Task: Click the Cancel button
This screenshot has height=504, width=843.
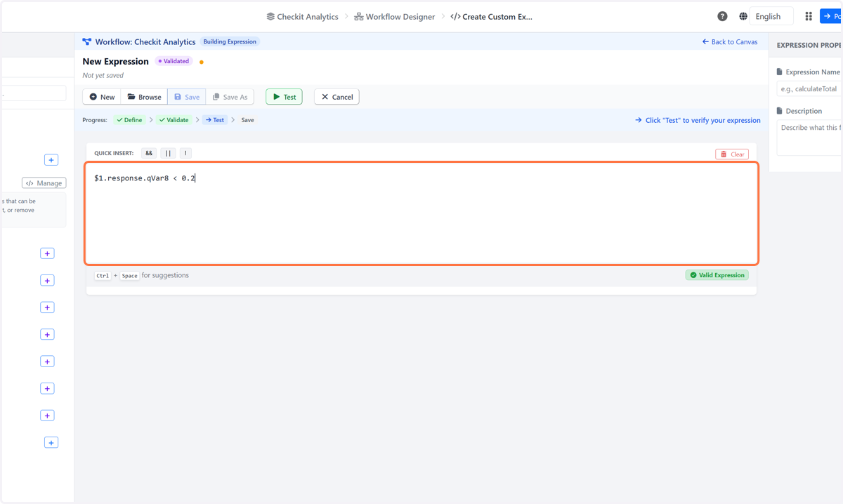Action: (336, 97)
